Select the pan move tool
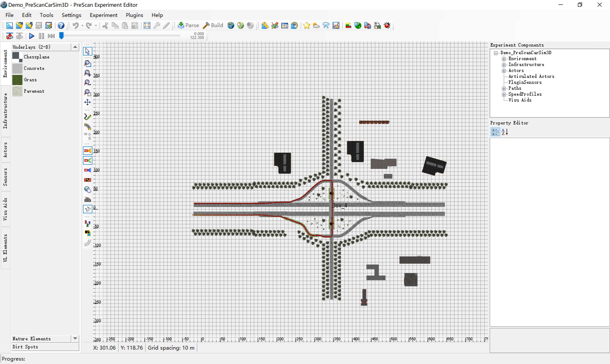The image size is (610, 364). pyautogui.click(x=87, y=102)
